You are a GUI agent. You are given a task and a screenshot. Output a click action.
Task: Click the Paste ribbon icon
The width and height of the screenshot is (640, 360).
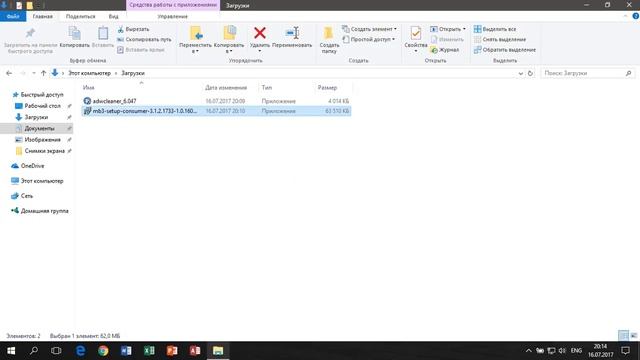103,33
